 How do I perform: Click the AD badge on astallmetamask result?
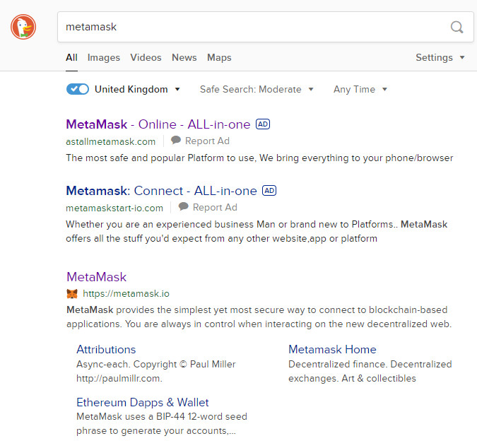(x=263, y=124)
